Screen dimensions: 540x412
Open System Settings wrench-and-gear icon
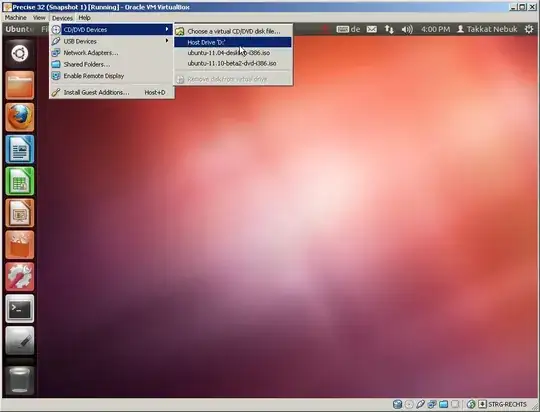(x=20, y=277)
